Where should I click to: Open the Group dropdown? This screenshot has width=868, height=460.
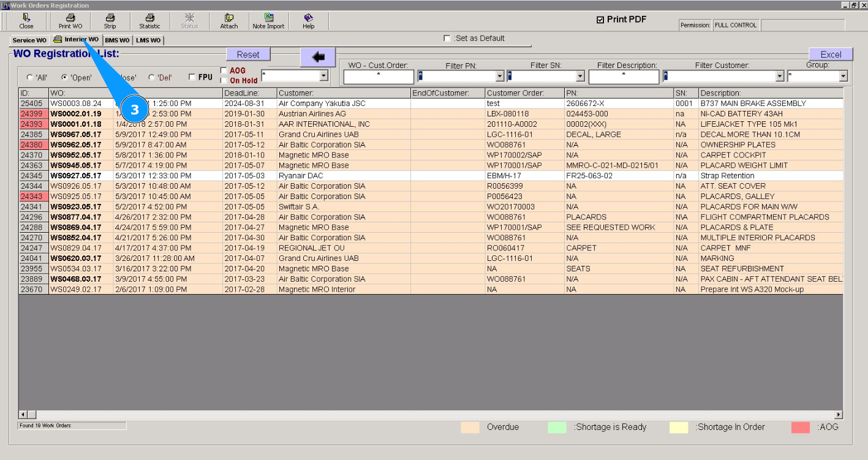click(843, 77)
